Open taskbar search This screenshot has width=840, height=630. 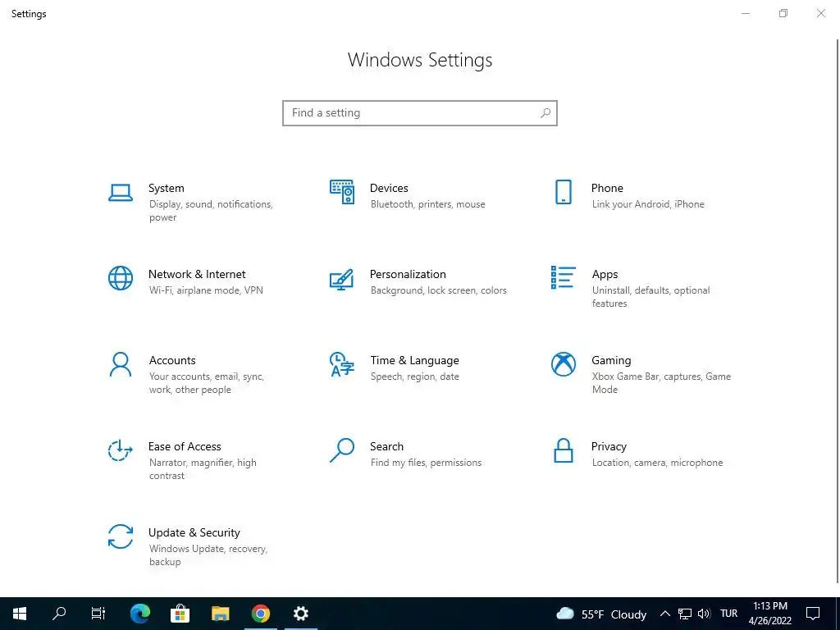click(59, 614)
